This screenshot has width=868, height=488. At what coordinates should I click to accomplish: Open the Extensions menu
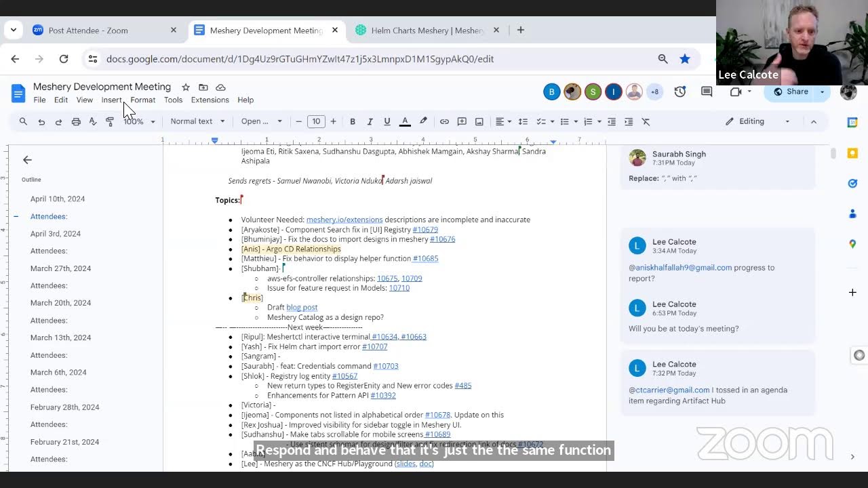[210, 100]
